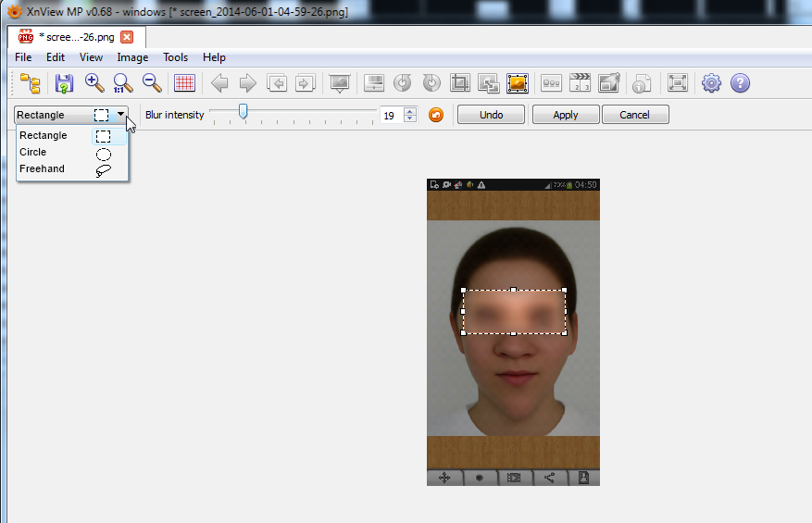Image resolution: width=812 pixels, height=523 pixels.
Task: Click the rotate left icon
Action: pos(402,83)
